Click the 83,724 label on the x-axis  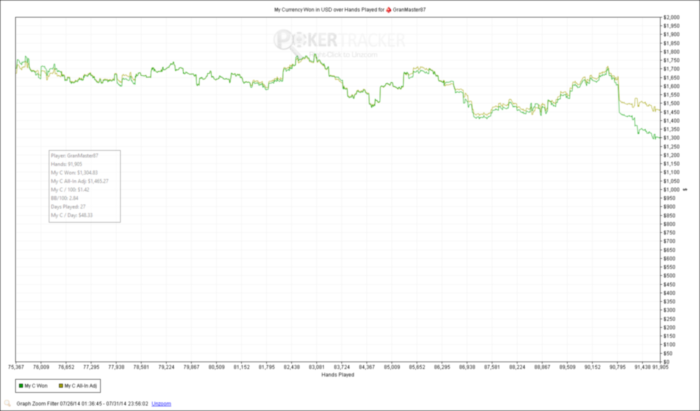pos(342,367)
